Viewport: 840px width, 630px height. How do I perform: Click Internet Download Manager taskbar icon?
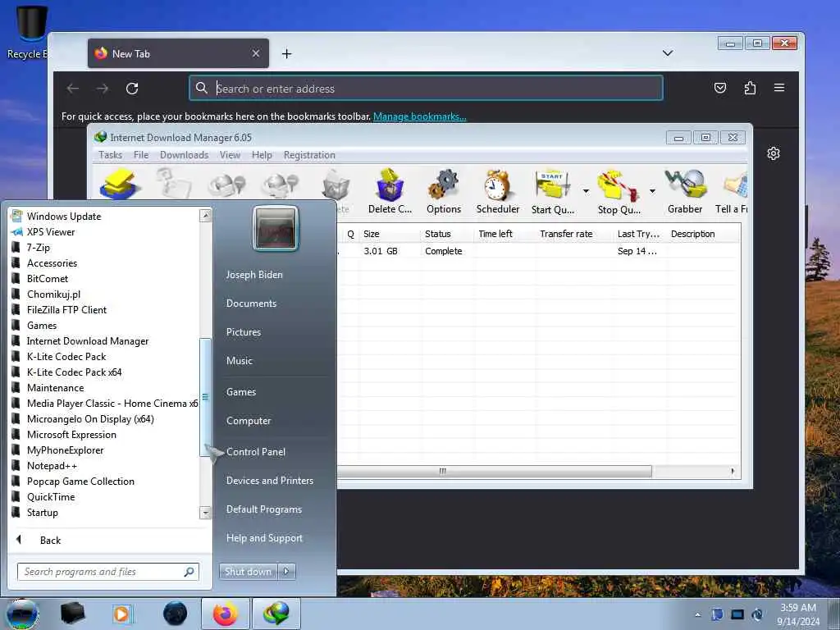click(x=276, y=614)
